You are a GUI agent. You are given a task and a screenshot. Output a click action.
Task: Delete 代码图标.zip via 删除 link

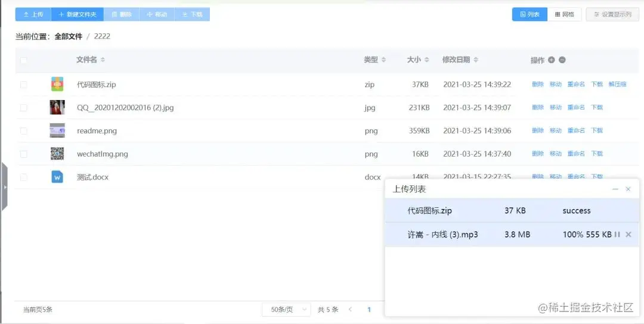(x=538, y=84)
